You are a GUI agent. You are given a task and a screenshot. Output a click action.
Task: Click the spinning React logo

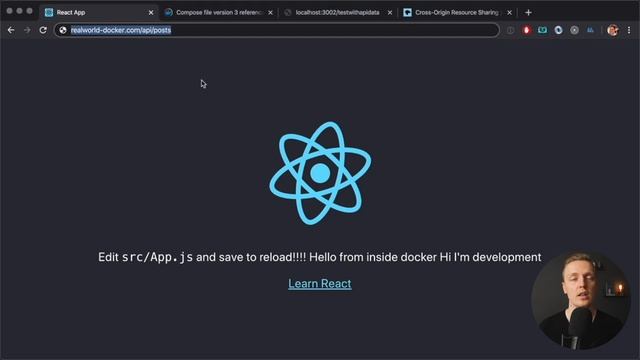point(320,173)
